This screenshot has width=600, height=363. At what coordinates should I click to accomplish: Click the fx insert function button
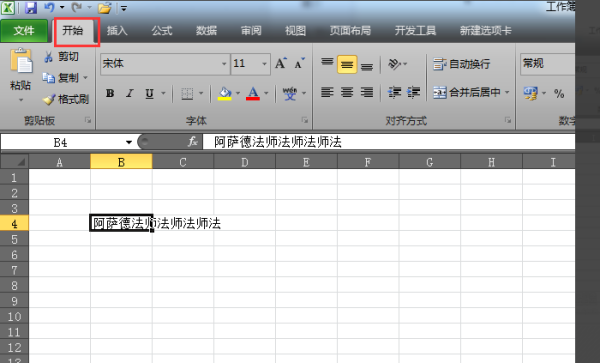click(x=192, y=142)
